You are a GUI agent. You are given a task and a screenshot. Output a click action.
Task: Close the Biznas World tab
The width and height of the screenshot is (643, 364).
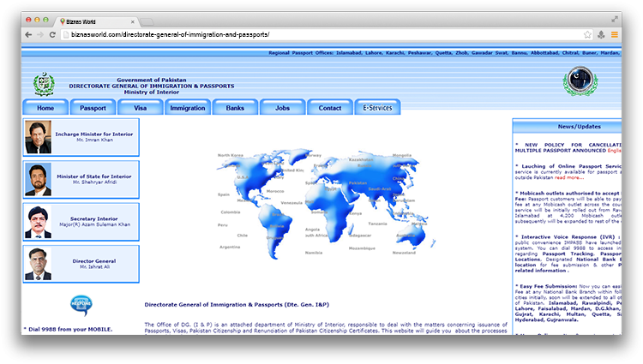coord(132,21)
